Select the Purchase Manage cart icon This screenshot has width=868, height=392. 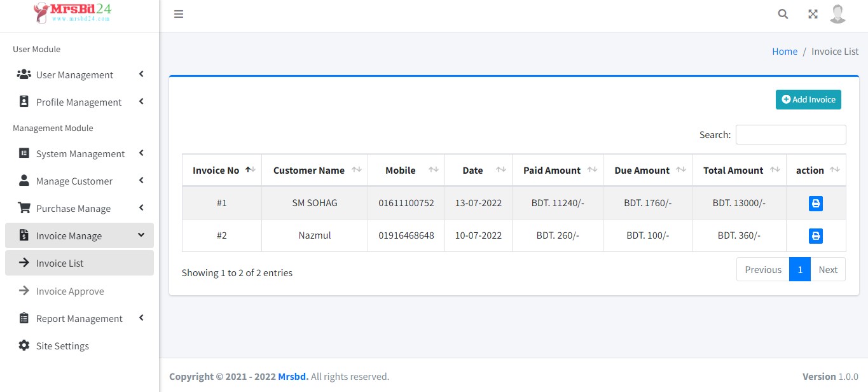[x=24, y=208]
